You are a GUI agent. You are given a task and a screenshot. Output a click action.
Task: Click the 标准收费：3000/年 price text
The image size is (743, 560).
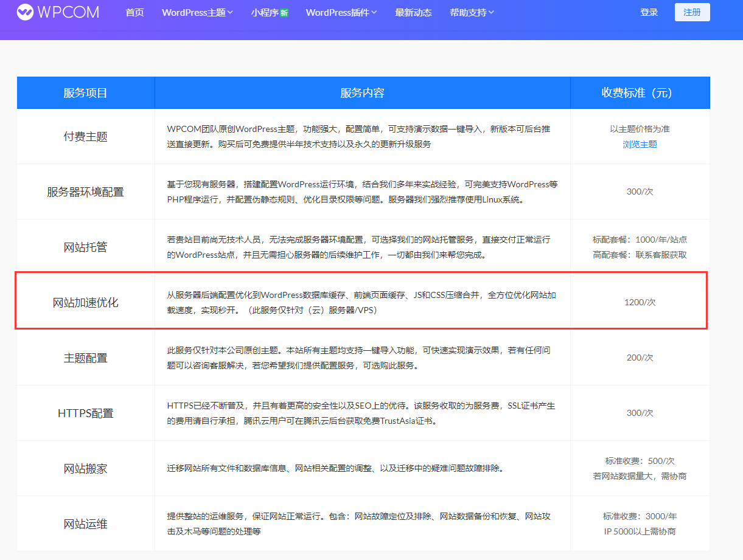[x=640, y=516]
